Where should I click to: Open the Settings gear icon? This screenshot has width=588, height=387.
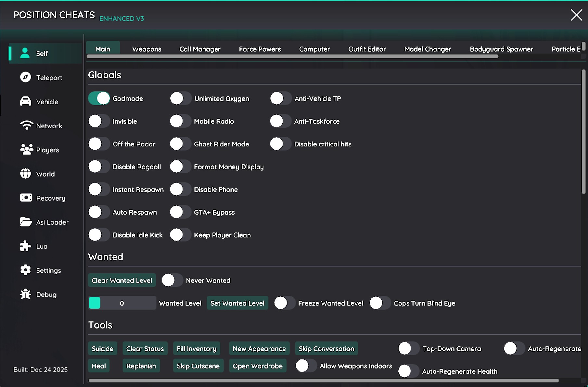tap(25, 270)
